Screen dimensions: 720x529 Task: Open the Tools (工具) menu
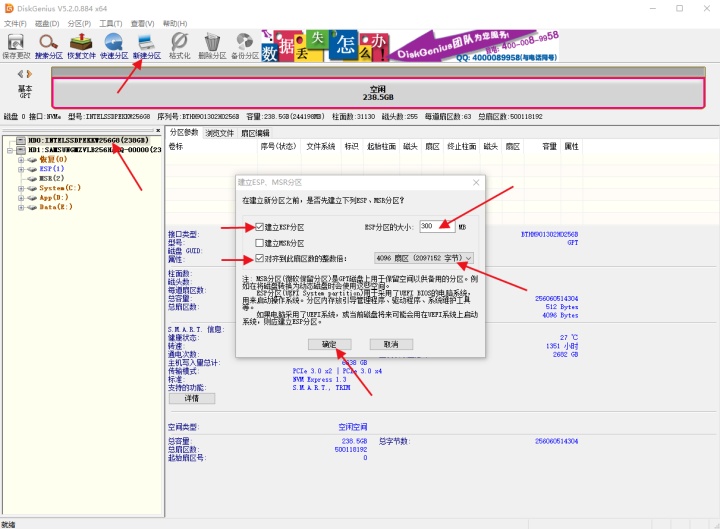point(111,23)
